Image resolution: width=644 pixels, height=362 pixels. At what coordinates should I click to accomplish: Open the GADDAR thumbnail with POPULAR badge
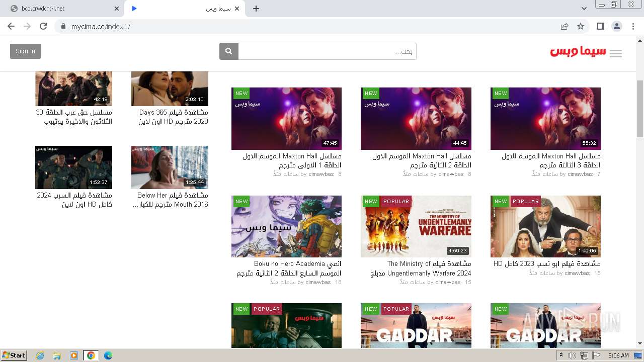click(416, 325)
